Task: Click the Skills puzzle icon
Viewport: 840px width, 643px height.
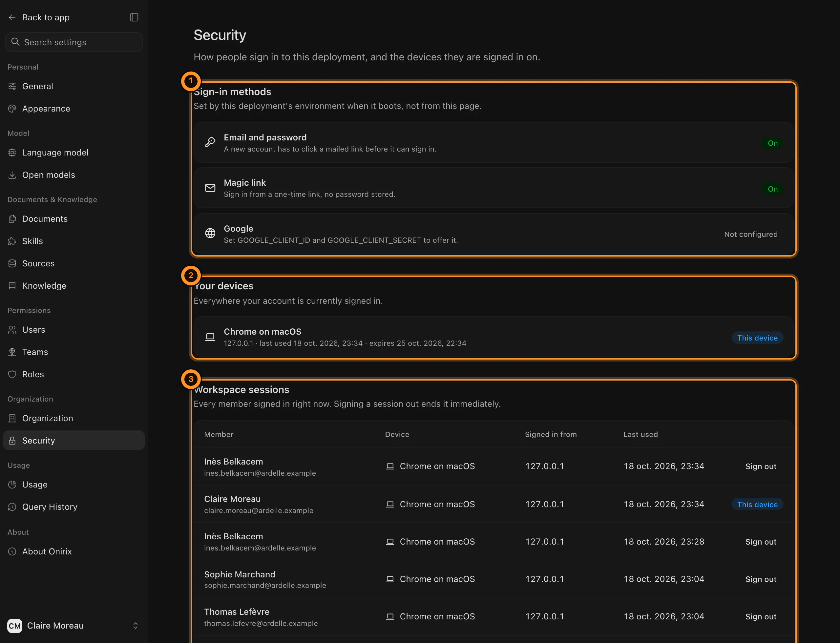Action: [x=12, y=241]
